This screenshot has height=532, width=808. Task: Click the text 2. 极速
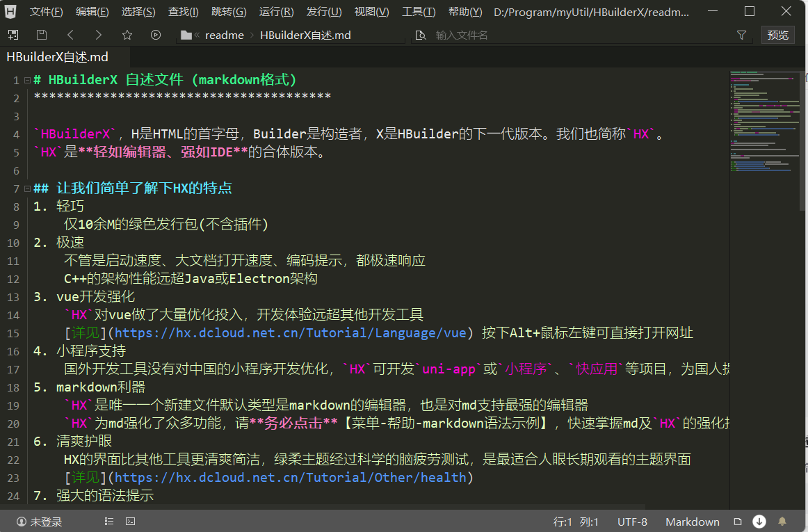pyautogui.click(x=58, y=242)
